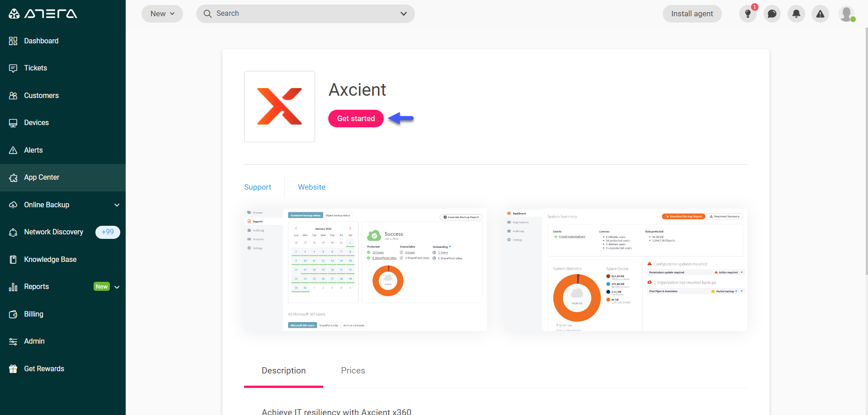Image resolution: width=868 pixels, height=415 pixels.
Task: Open the chat bubble icon in top bar
Action: pyautogui.click(x=772, y=14)
